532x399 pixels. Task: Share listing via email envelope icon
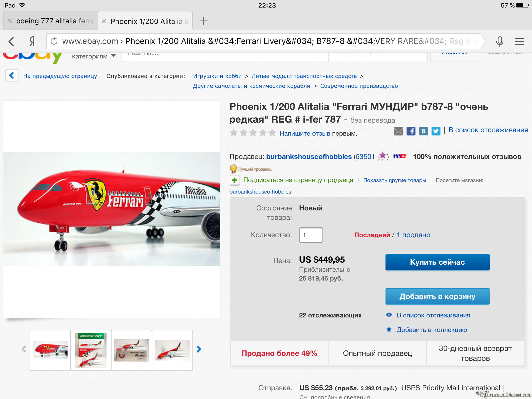point(398,131)
